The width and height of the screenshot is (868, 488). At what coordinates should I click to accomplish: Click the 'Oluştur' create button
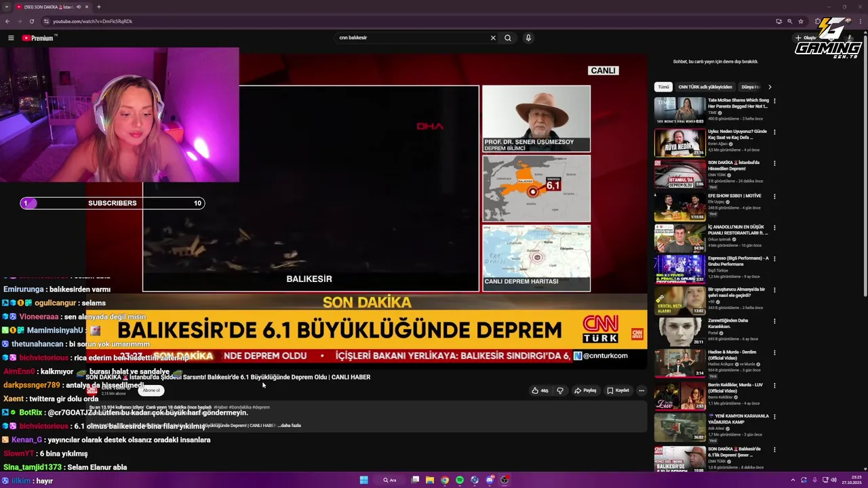coord(806,38)
